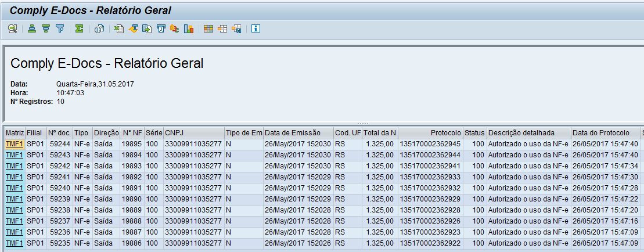Select the Série column header
644x252 pixels.
point(154,133)
